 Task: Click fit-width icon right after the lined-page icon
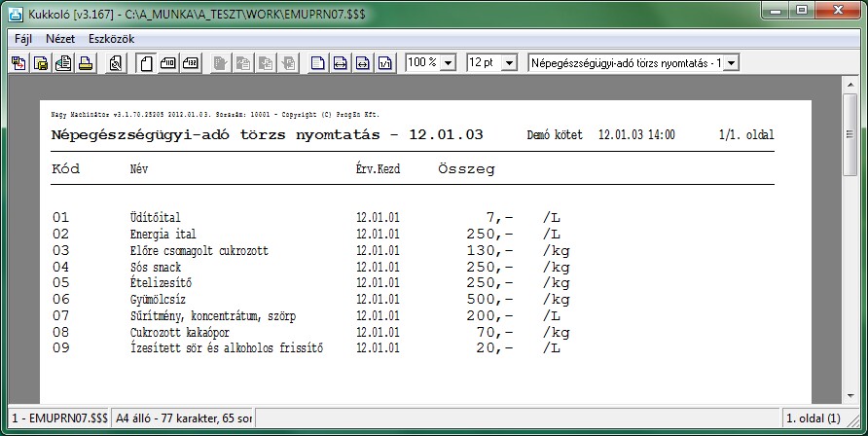pos(340,63)
